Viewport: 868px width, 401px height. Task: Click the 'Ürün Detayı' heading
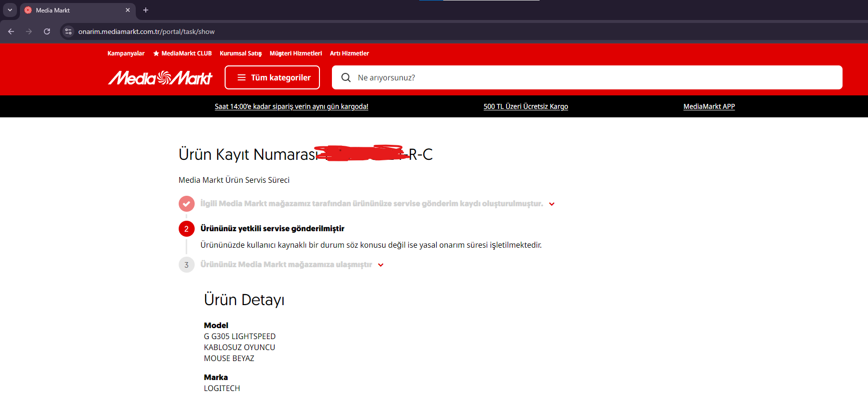point(244,300)
